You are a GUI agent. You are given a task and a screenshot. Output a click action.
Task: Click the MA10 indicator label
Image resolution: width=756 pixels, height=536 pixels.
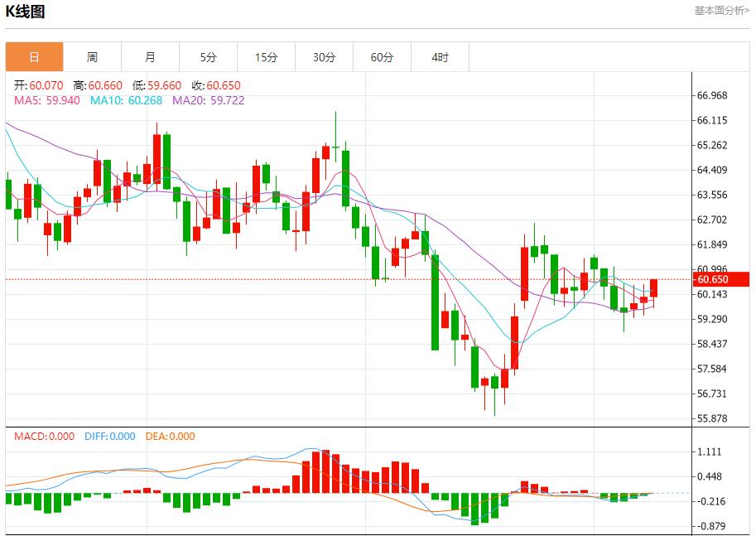[121, 100]
